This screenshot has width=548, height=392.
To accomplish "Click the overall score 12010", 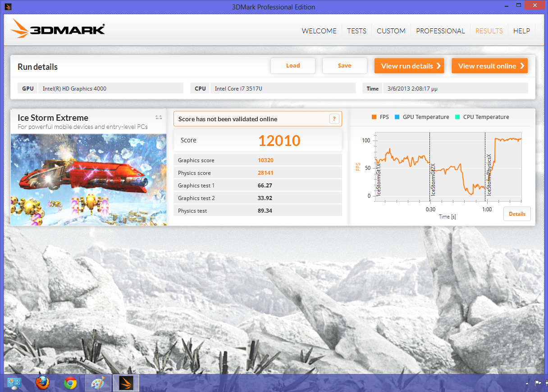I will 279,141.
